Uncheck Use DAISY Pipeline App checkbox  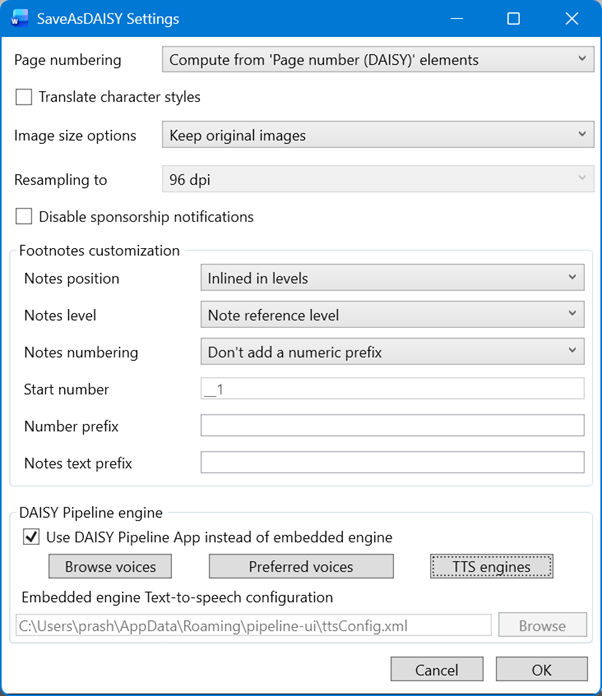31,537
